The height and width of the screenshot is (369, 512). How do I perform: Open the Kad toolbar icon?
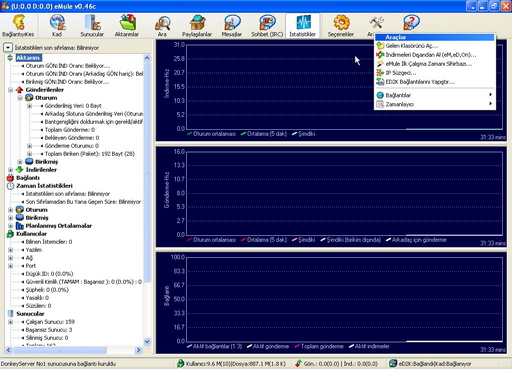[x=57, y=25]
